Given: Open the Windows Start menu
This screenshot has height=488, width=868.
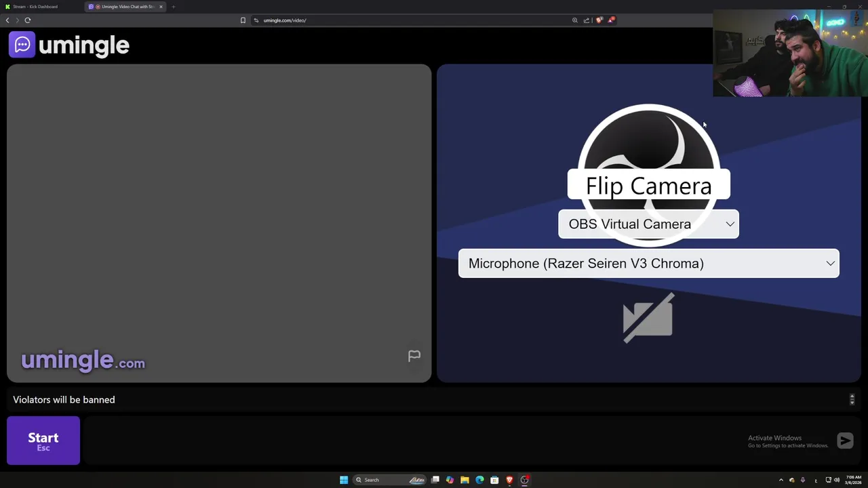Looking at the screenshot, I should click(x=344, y=480).
